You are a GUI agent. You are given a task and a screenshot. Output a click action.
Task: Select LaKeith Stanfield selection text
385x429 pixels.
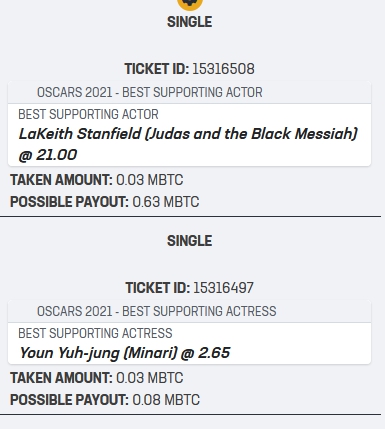(188, 134)
